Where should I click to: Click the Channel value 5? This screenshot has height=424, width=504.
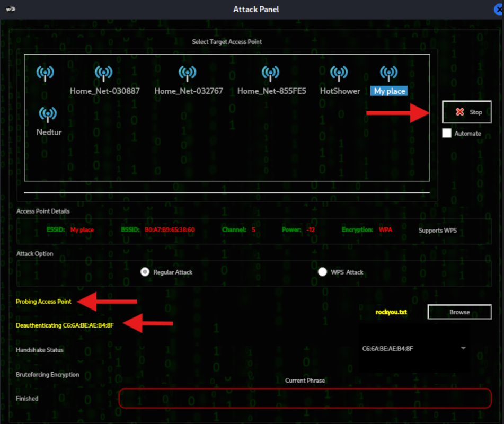click(253, 230)
